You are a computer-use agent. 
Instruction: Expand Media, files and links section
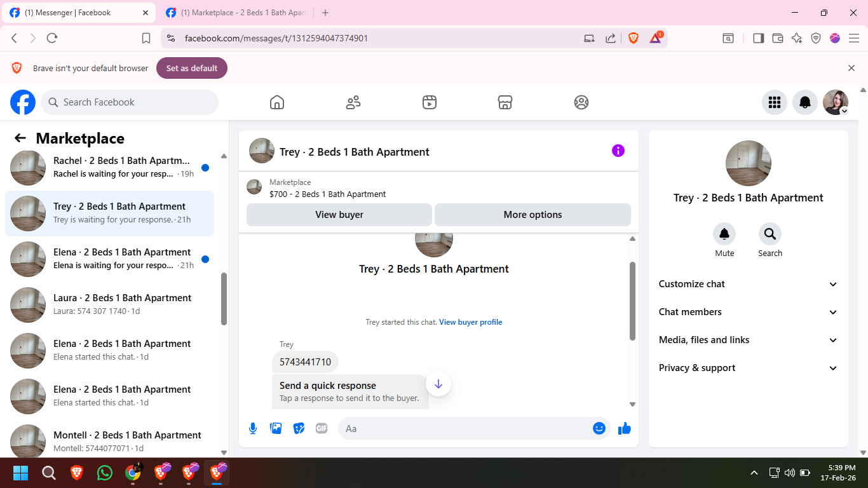click(749, 340)
